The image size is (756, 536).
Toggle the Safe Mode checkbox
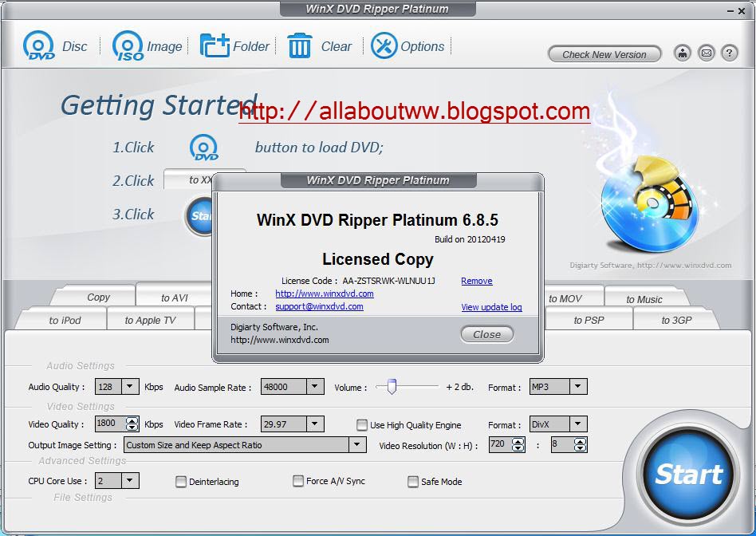coord(413,482)
